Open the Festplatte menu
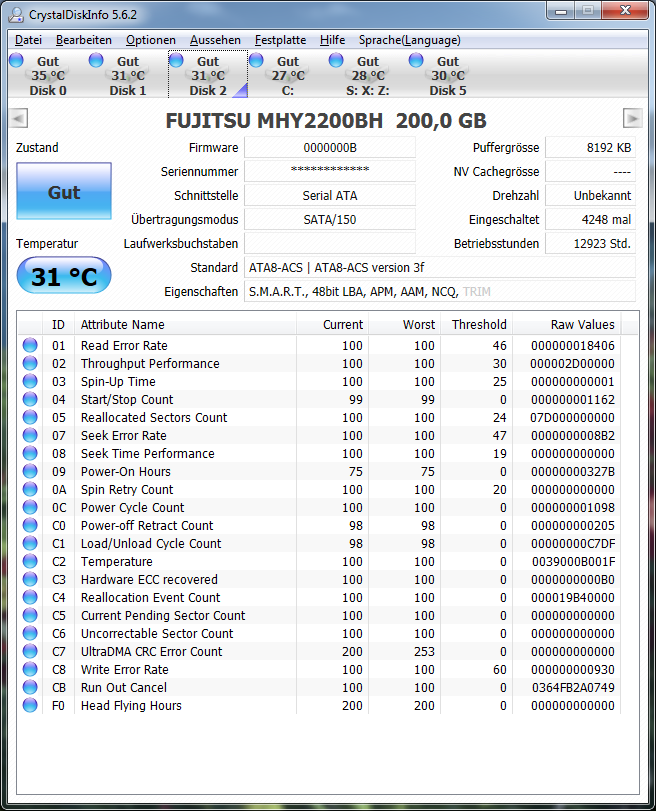657x811 pixels. (280, 40)
